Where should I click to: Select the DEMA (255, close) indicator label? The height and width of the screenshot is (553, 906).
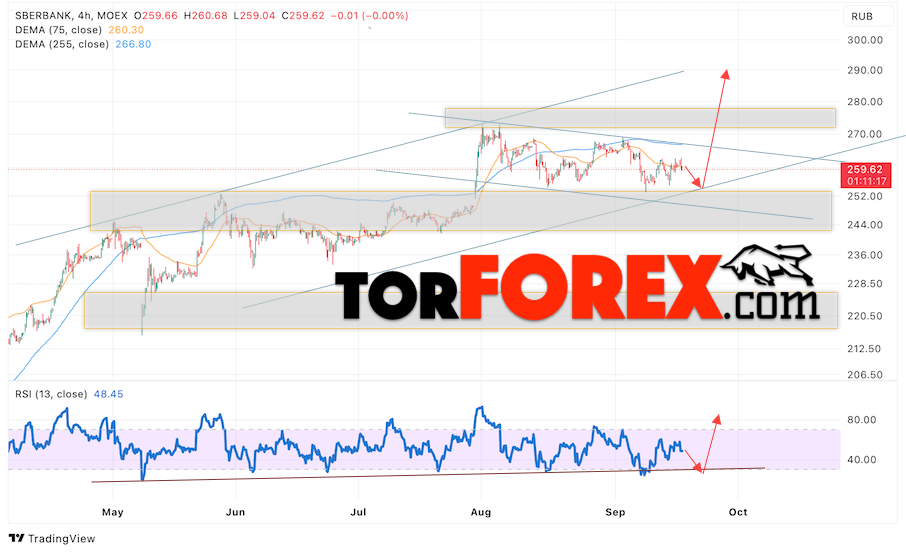pyautogui.click(x=62, y=44)
